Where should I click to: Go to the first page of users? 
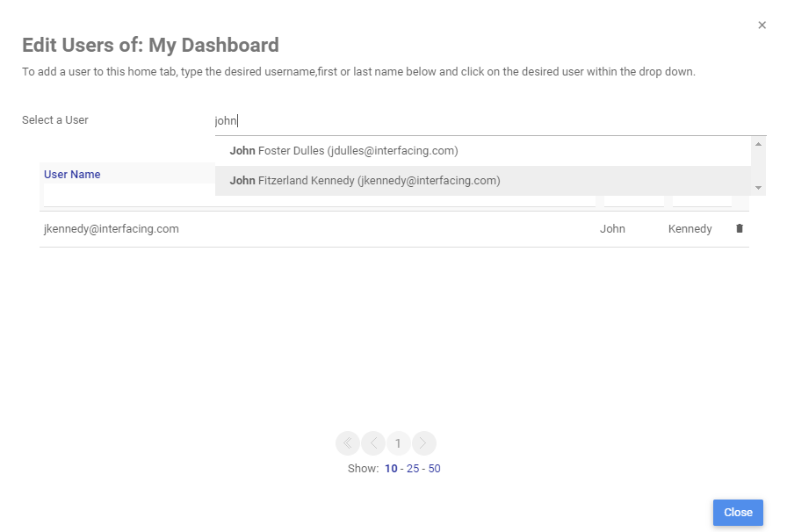pyautogui.click(x=348, y=443)
